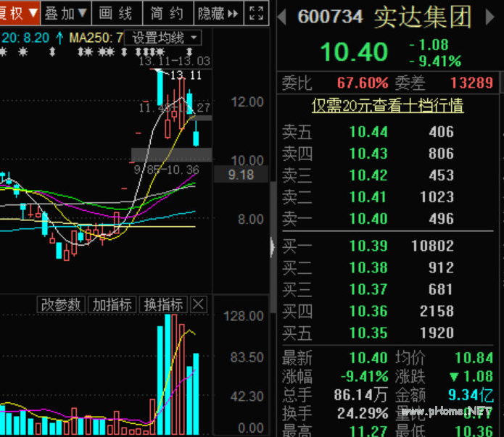
Task: Click the 均价 value 10.84
Action: [474, 358]
